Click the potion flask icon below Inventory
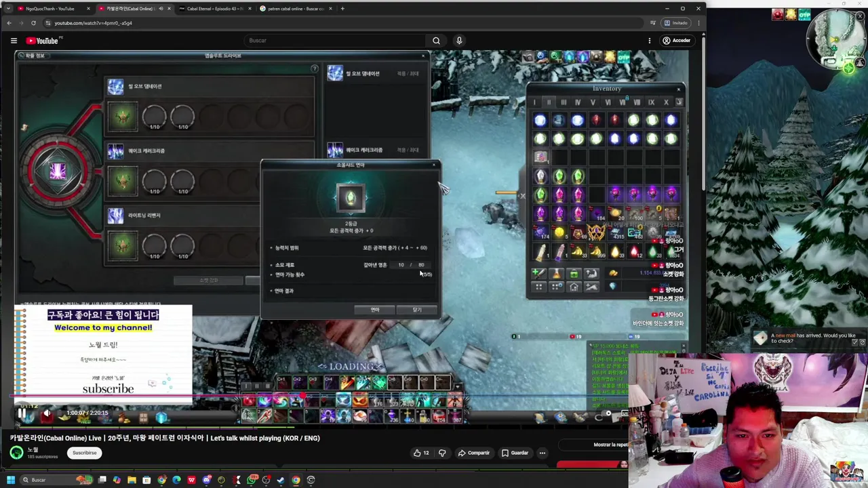 click(556, 273)
